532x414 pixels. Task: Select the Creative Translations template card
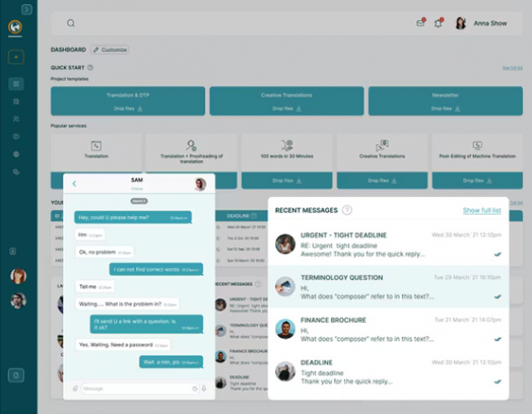pos(287,101)
